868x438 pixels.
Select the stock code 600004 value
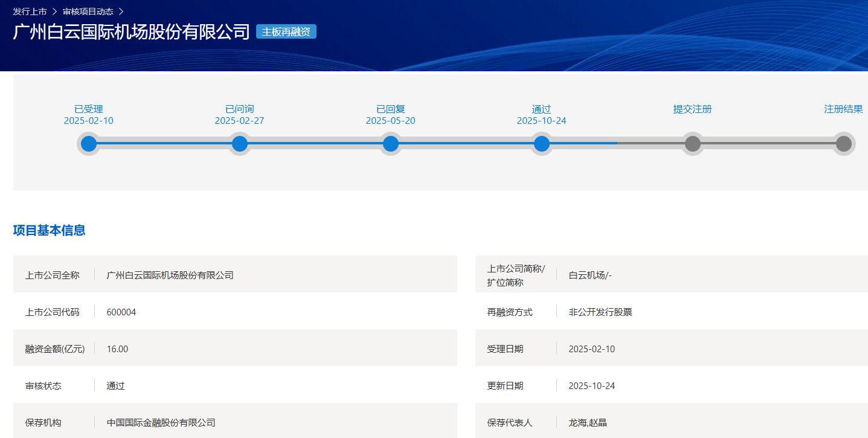[x=121, y=312]
